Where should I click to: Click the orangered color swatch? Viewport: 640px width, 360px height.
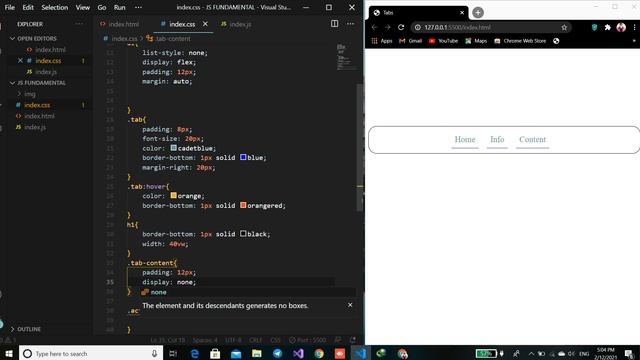coord(243,205)
